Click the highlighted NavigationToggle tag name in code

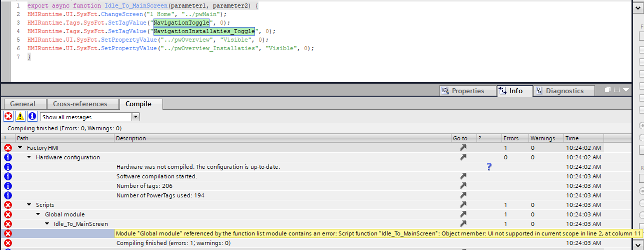click(x=181, y=23)
